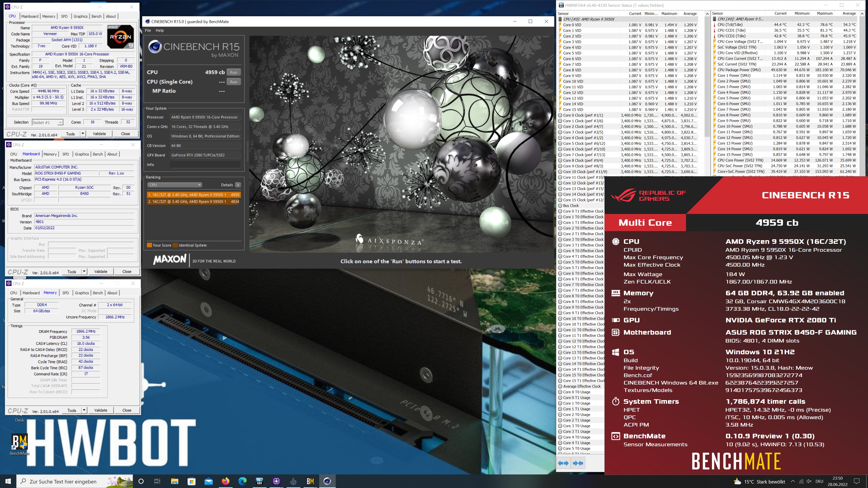Click the thermometer icon beside CPU (Tctl/Tdie)

(715, 25)
